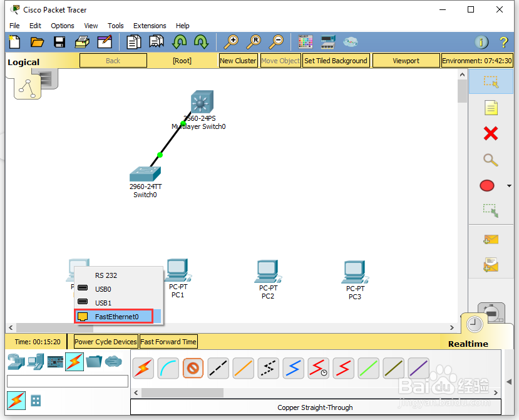Choose the red X Delete tool

coord(491,133)
